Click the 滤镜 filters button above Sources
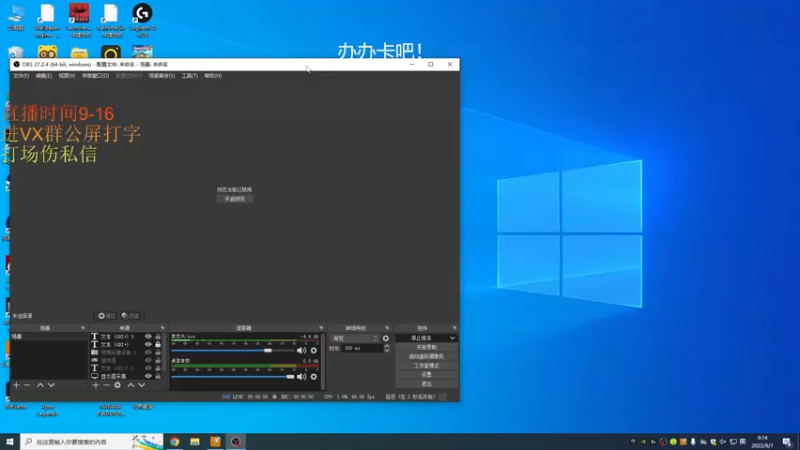Image resolution: width=800 pixels, height=450 pixels. tap(131, 316)
